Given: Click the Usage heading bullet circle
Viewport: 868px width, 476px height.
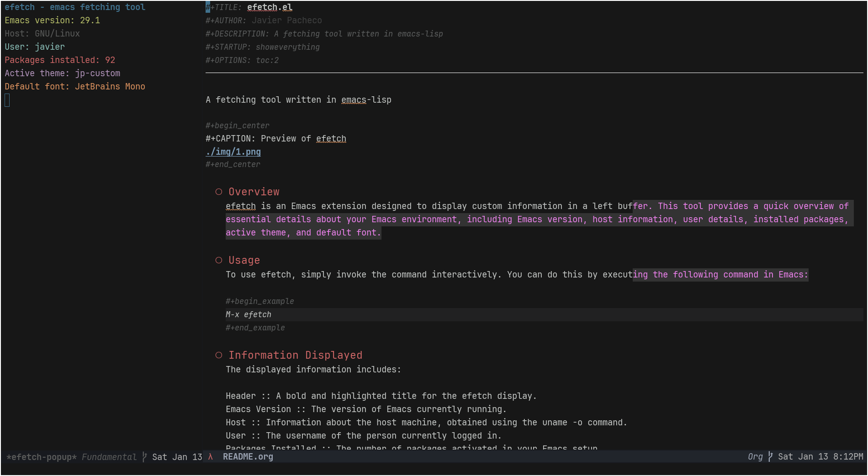Looking at the screenshot, I should click(x=219, y=260).
